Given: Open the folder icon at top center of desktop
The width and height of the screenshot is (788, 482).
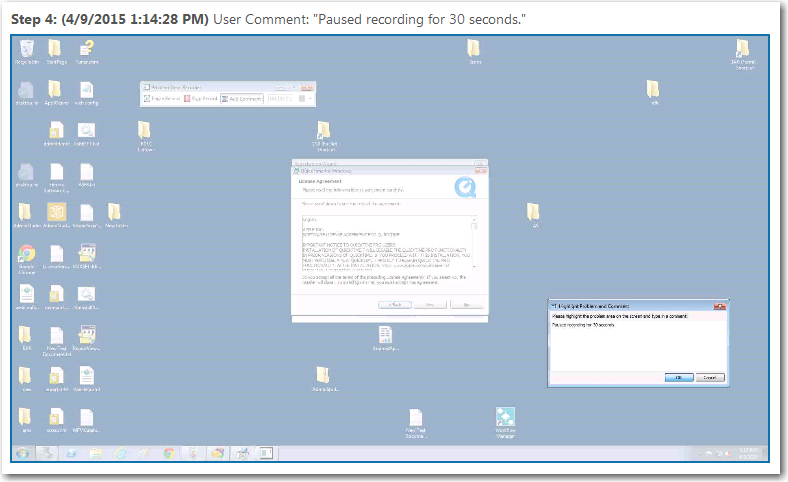Looking at the screenshot, I should click(x=474, y=49).
